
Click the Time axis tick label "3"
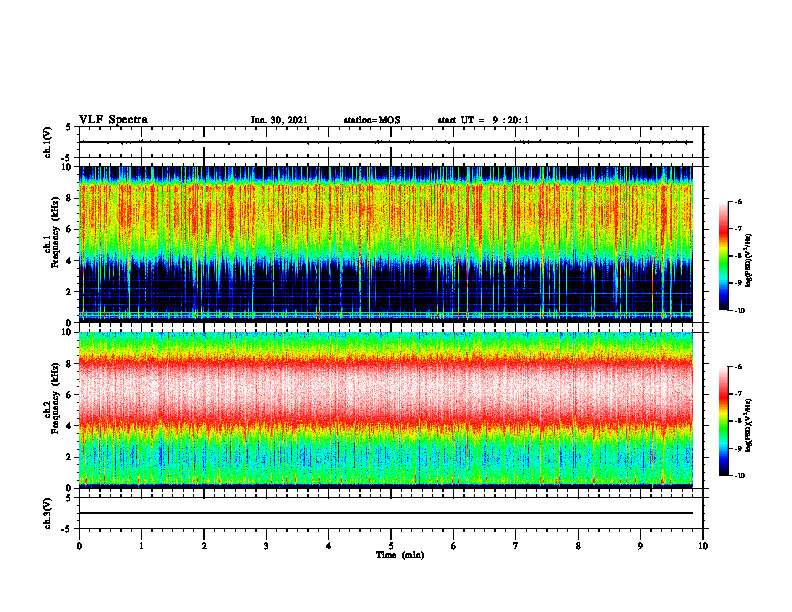tap(266, 546)
